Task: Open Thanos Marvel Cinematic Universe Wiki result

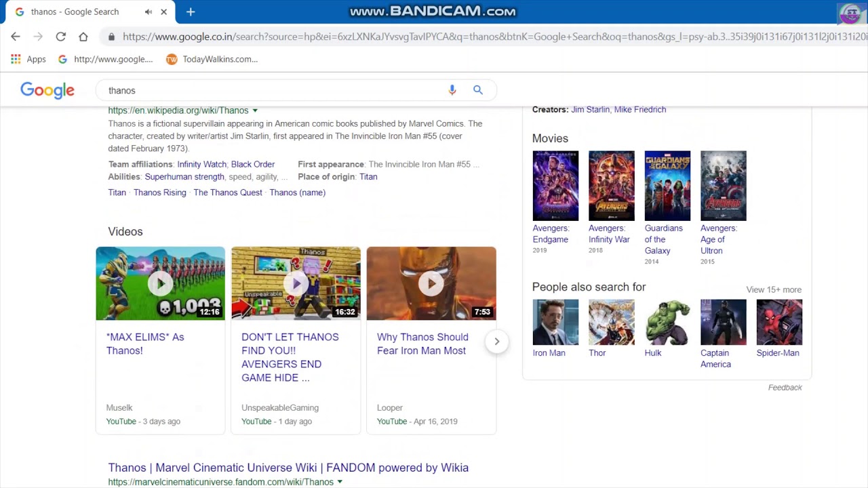Action: [x=288, y=468]
